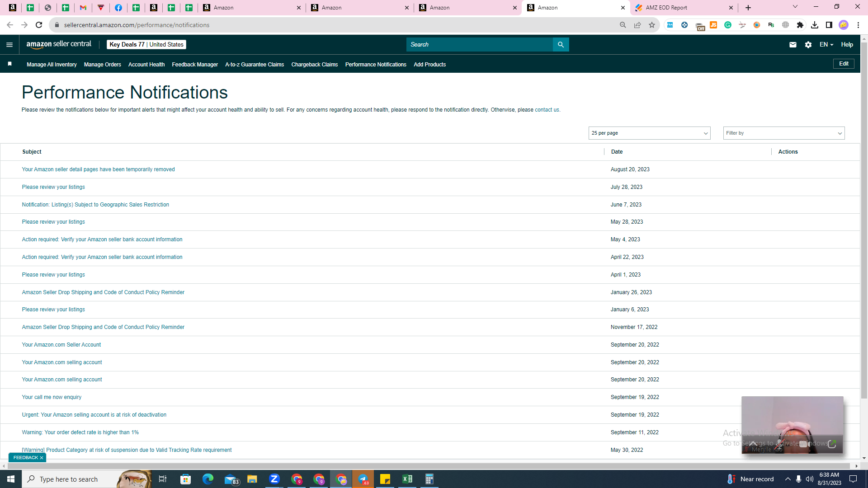Open the Chrome downloads icon

[x=815, y=25]
